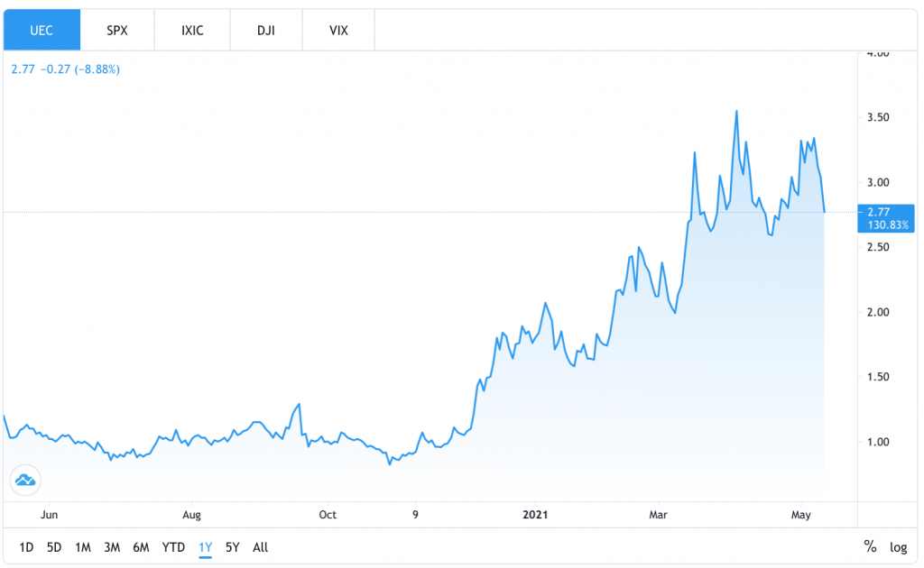Open the SPX symbol tab
This screenshot has width=924, height=568.
coord(117,30)
